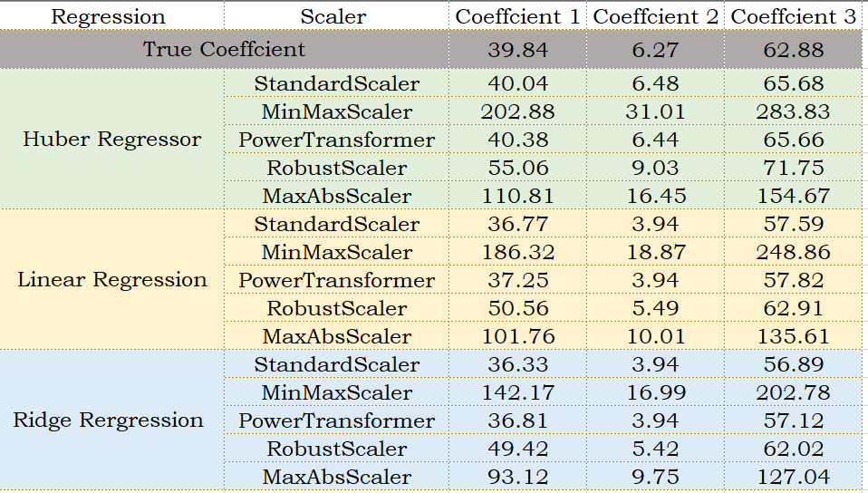This screenshot has width=868, height=493.
Task: Click the True Coeffcient row label
Action: [x=224, y=49]
